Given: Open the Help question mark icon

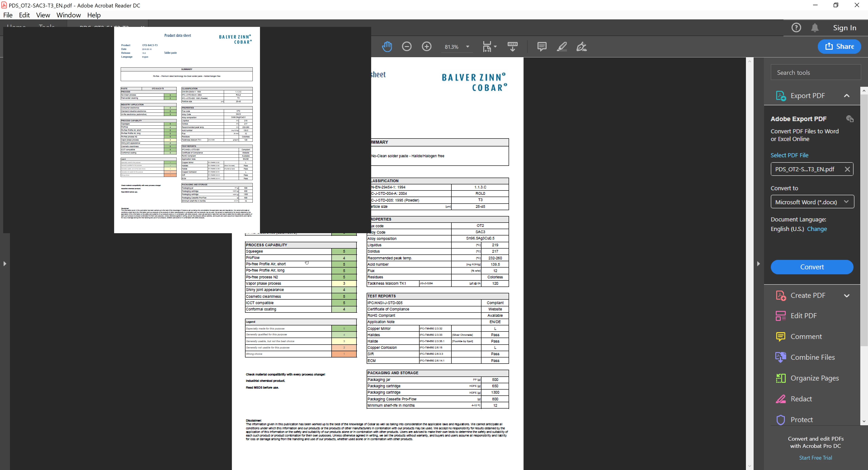Looking at the screenshot, I should click(796, 28).
